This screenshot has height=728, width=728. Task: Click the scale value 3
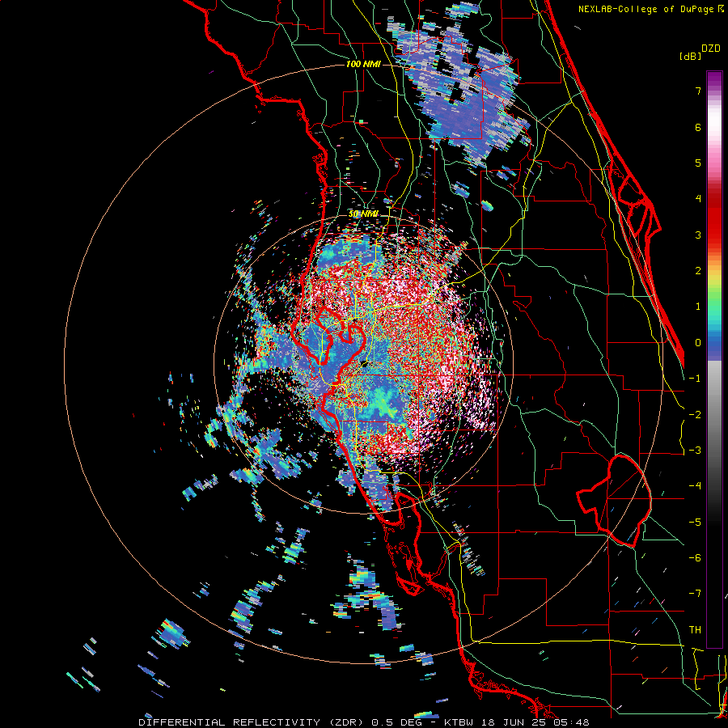click(x=698, y=235)
